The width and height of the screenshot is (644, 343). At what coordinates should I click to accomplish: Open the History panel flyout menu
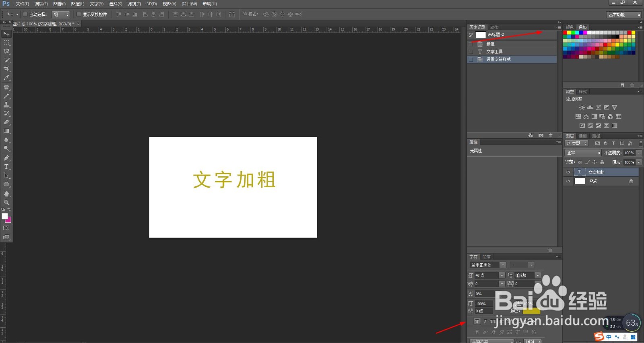(559, 27)
